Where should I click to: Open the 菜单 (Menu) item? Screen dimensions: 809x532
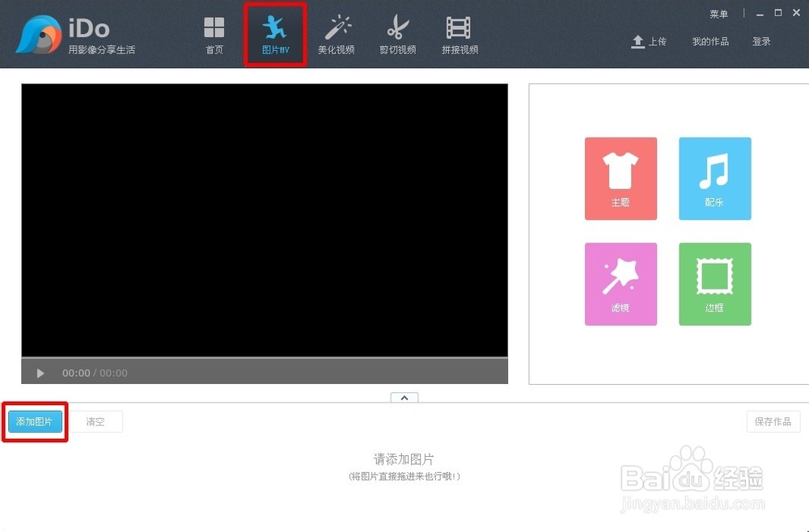pyautogui.click(x=719, y=13)
